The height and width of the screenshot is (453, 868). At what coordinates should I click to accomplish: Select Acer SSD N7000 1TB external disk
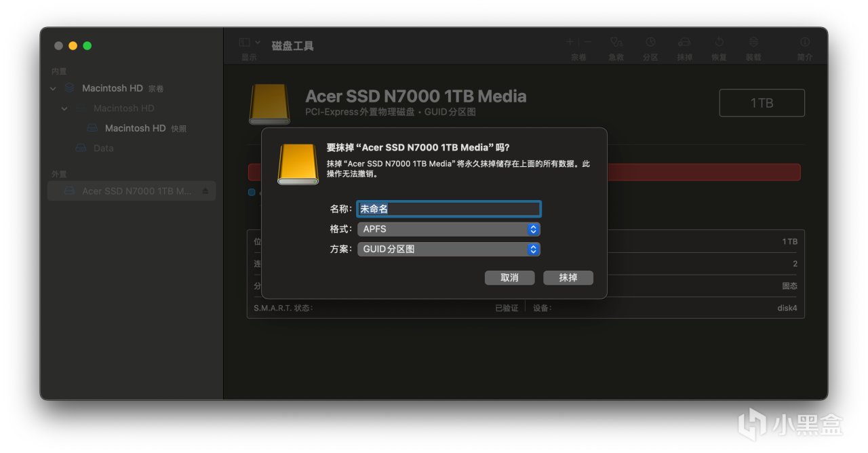click(x=132, y=191)
